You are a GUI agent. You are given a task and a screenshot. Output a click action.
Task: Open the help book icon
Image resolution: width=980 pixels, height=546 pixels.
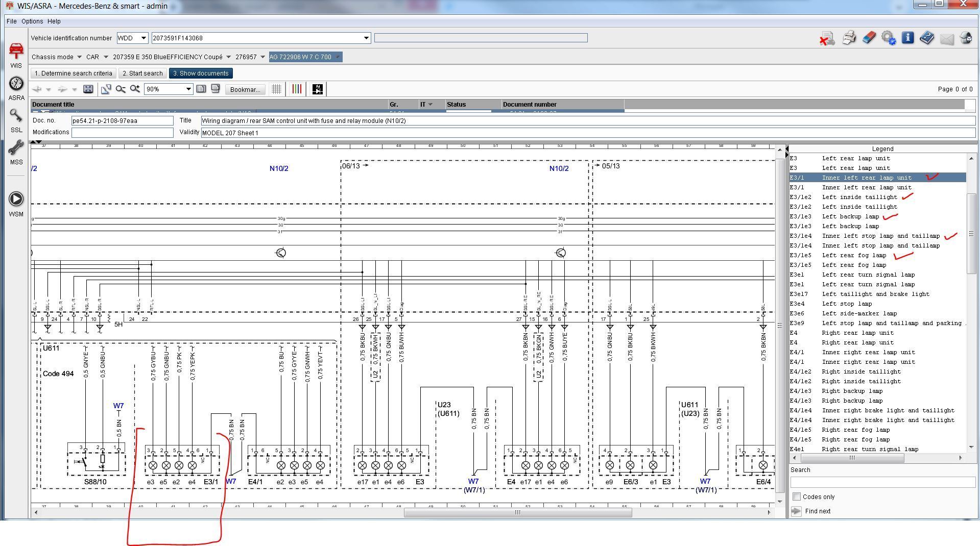click(x=927, y=38)
